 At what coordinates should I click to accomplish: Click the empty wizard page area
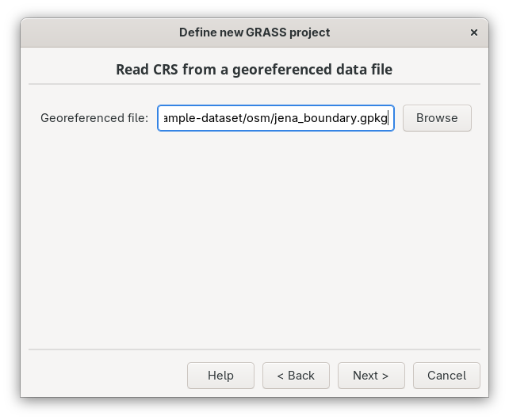coord(254,238)
